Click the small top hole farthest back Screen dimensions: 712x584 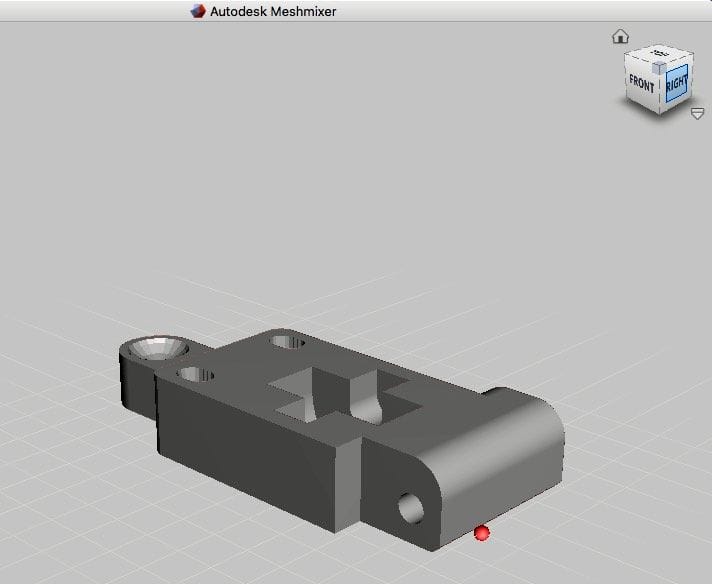coord(288,342)
